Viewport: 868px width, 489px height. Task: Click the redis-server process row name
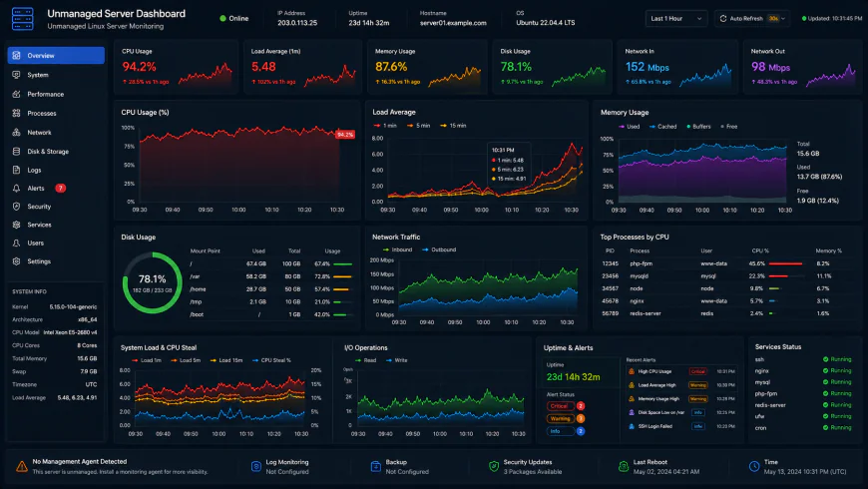(x=646, y=313)
